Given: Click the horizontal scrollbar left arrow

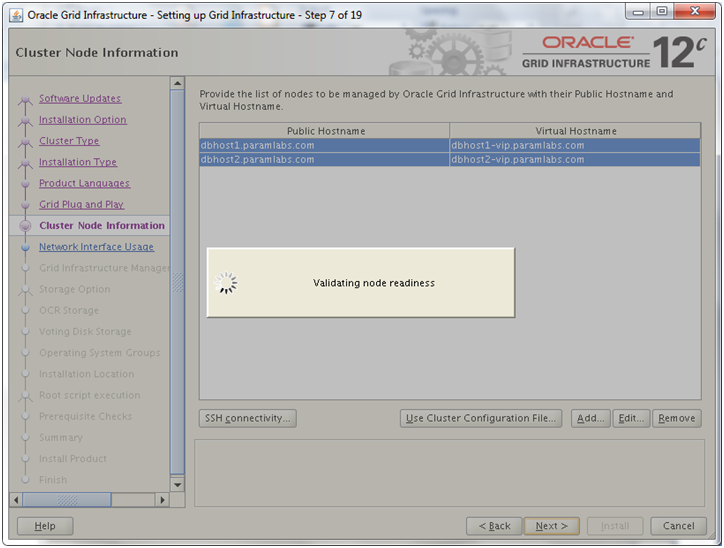Looking at the screenshot, I should point(16,500).
